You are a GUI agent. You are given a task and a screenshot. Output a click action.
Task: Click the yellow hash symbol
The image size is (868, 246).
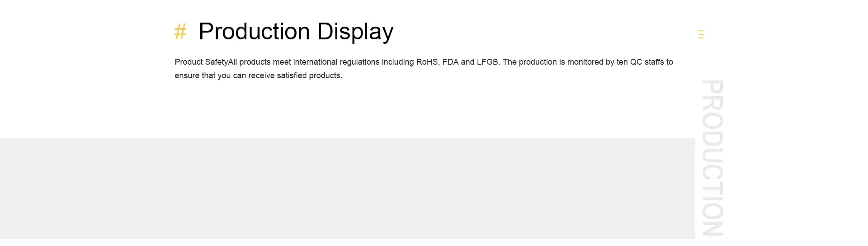coord(180,32)
